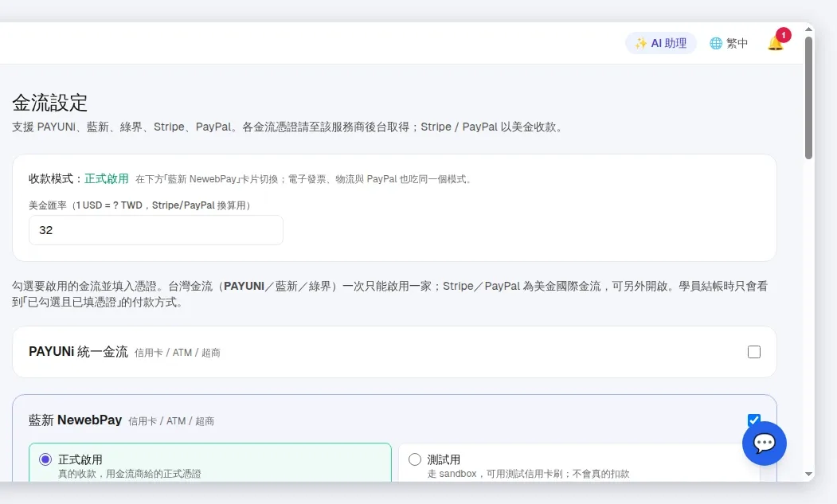837x504 pixels.
Task: Click the green 正式啟用 status text
Action: (x=106, y=179)
